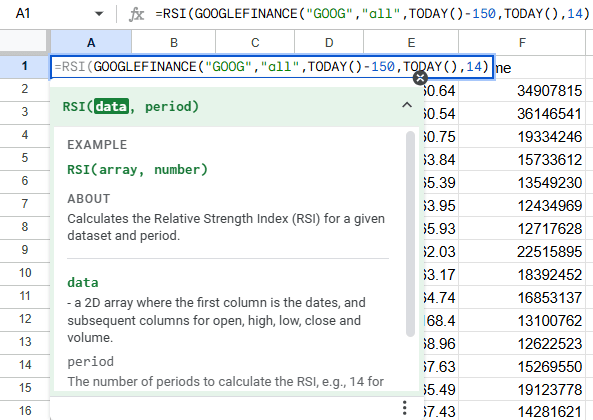
Task: Click the period parameter heading
Action: click(90, 362)
